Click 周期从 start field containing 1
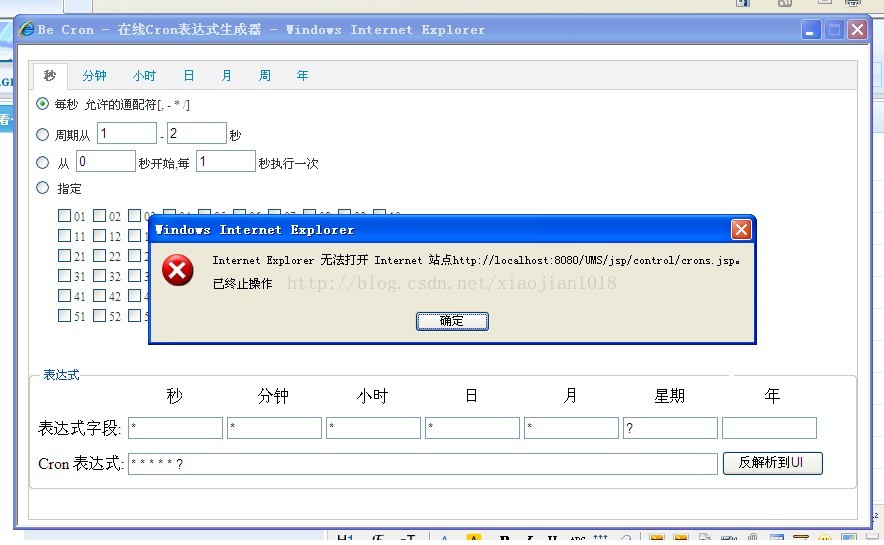 pos(127,134)
